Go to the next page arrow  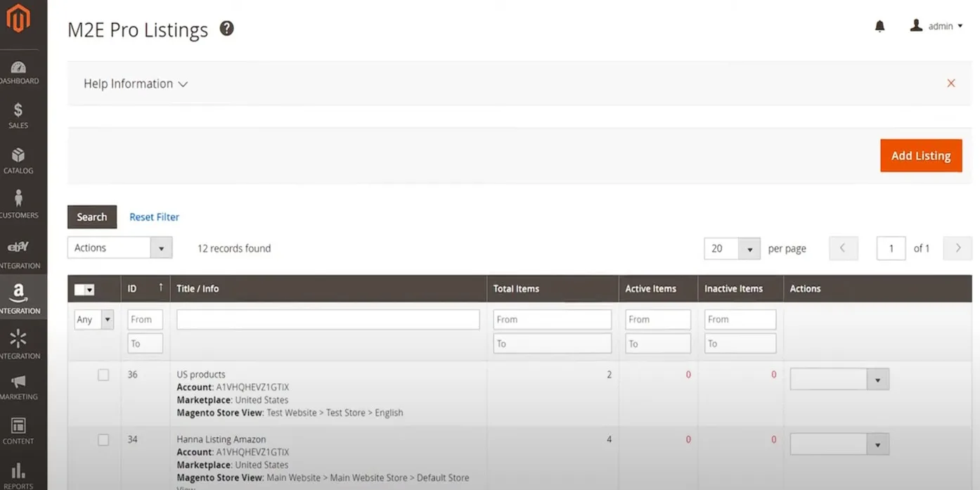[x=958, y=248]
